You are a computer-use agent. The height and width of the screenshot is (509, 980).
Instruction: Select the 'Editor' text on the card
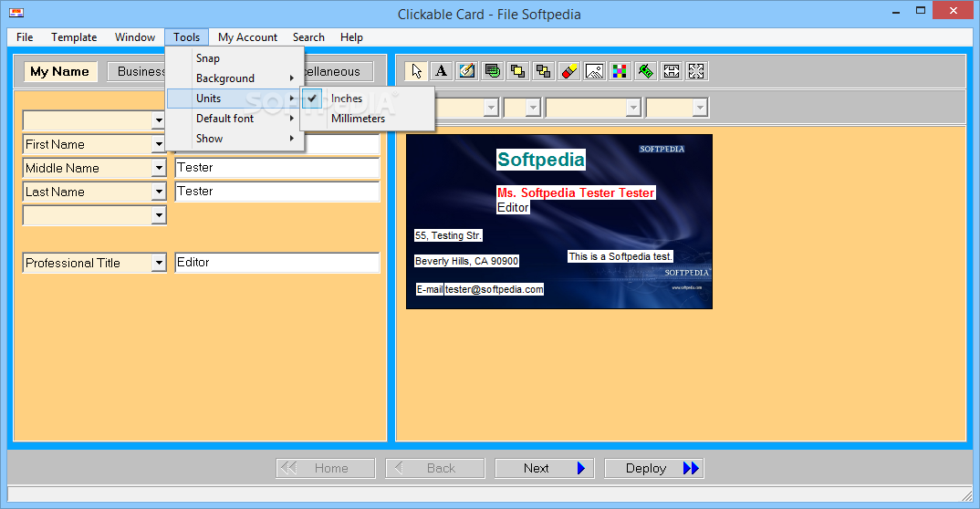(513, 207)
